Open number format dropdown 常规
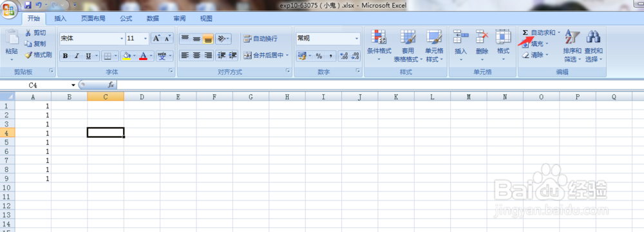This screenshot has height=232, width=644. click(x=357, y=38)
